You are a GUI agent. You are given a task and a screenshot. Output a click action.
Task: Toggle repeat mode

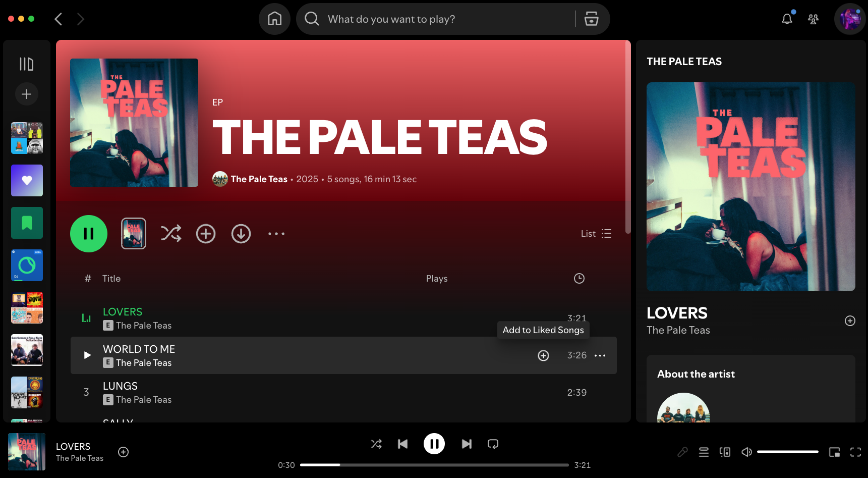click(x=493, y=444)
